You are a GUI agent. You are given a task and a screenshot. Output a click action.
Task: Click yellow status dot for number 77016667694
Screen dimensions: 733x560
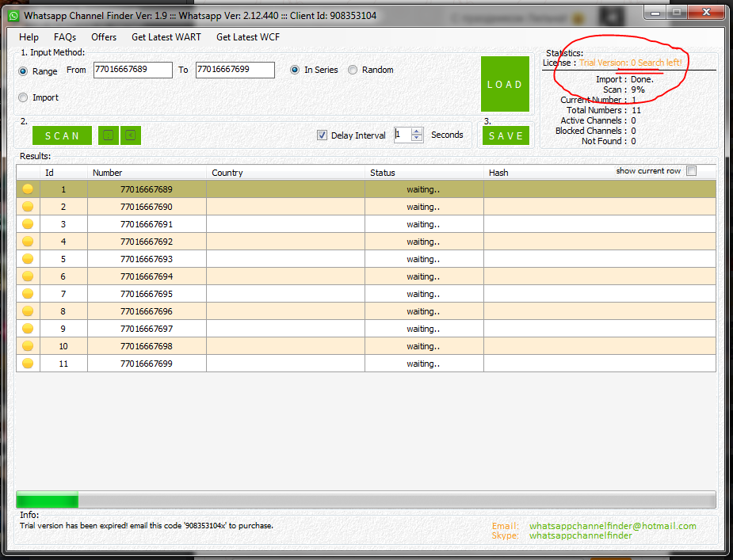pyautogui.click(x=28, y=276)
